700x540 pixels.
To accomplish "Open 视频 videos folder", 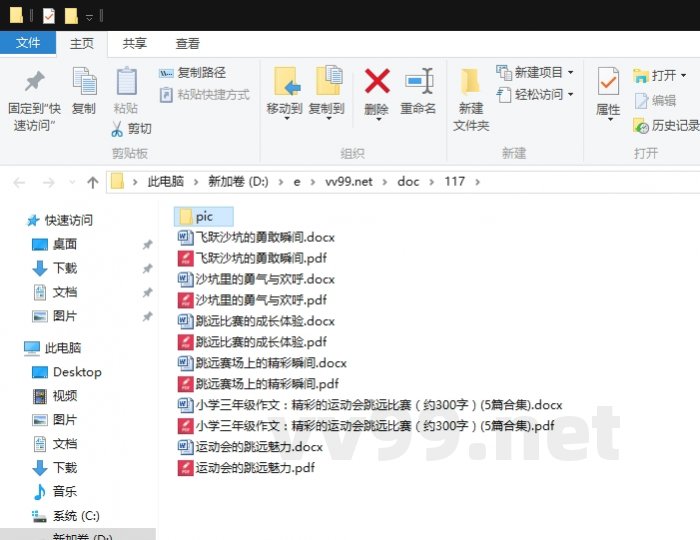I will point(54,396).
